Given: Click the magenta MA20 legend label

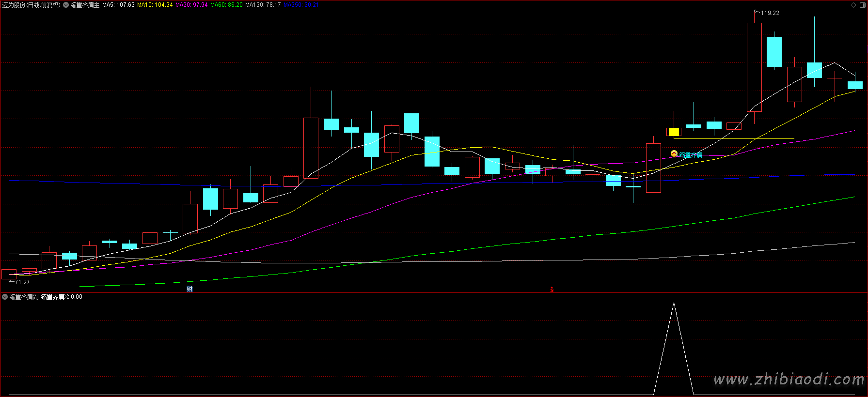Looking at the screenshot, I should [x=191, y=5].
